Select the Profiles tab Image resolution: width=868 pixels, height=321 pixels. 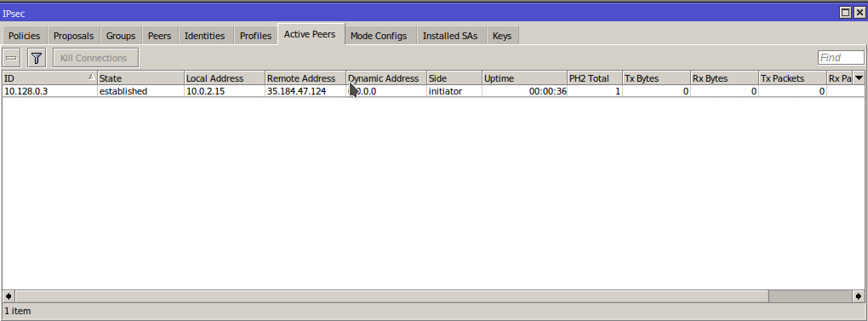[x=256, y=36]
